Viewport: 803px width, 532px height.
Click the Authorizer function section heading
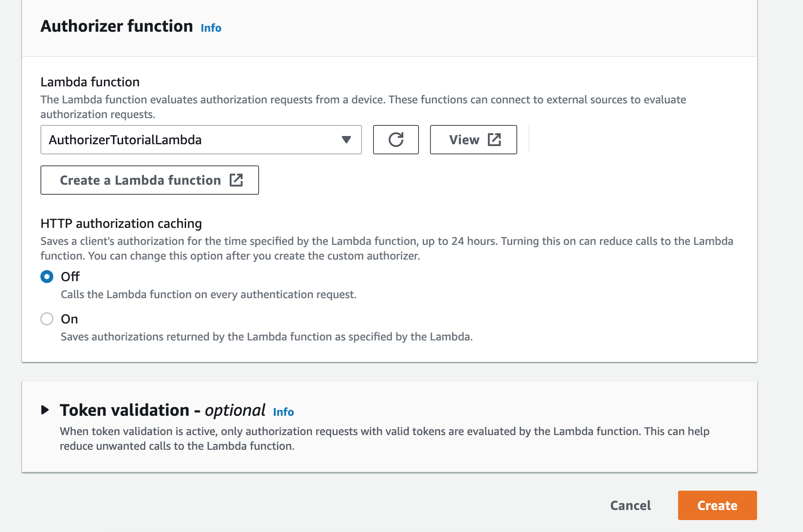117,26
